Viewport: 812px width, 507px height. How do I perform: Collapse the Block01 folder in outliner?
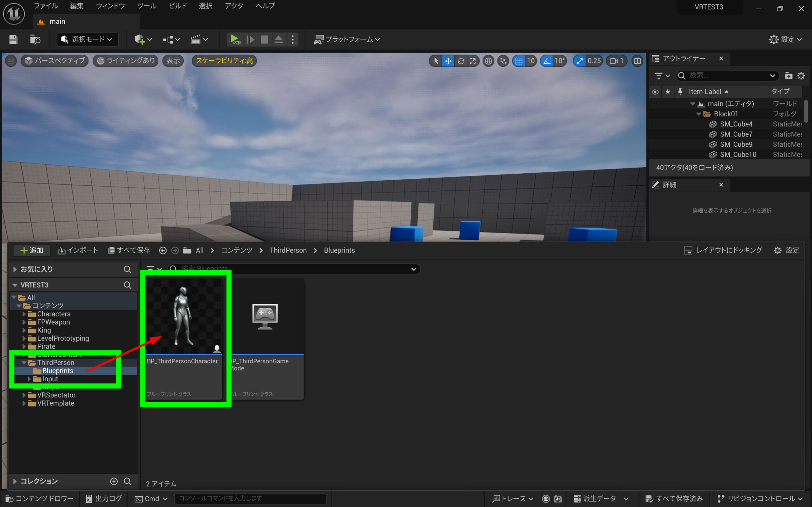pyautogui.click(x=698, y=114)
